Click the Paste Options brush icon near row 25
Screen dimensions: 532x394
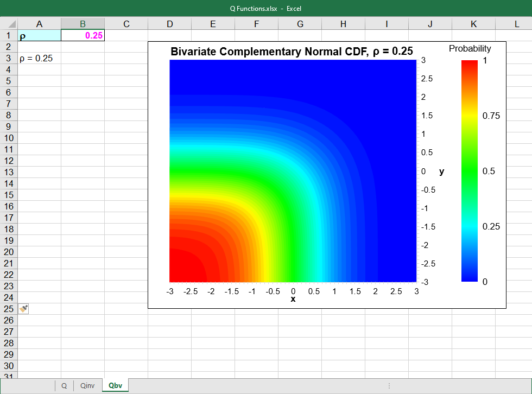[22, 308]
